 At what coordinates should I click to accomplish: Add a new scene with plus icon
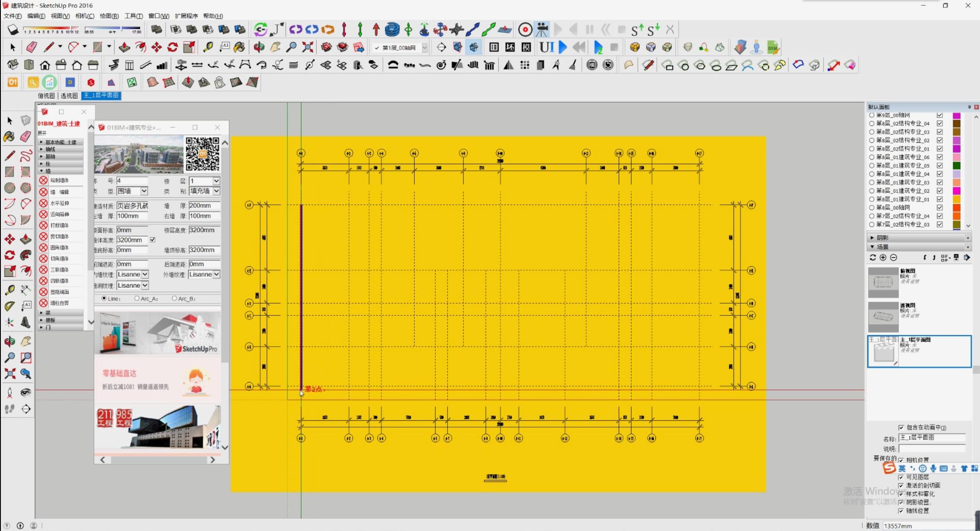pyautogui.click(x=883, y=258)
